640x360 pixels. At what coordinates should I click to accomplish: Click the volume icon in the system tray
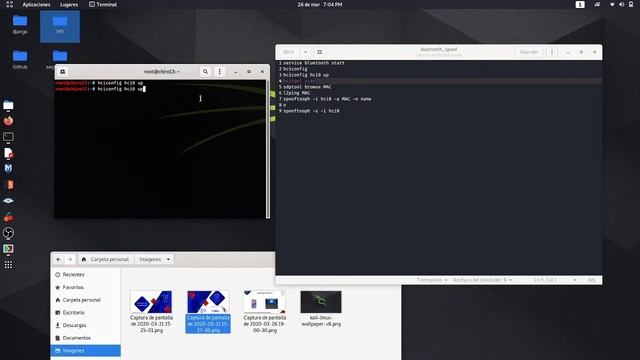pyautogui.click(x=621, y=4)
